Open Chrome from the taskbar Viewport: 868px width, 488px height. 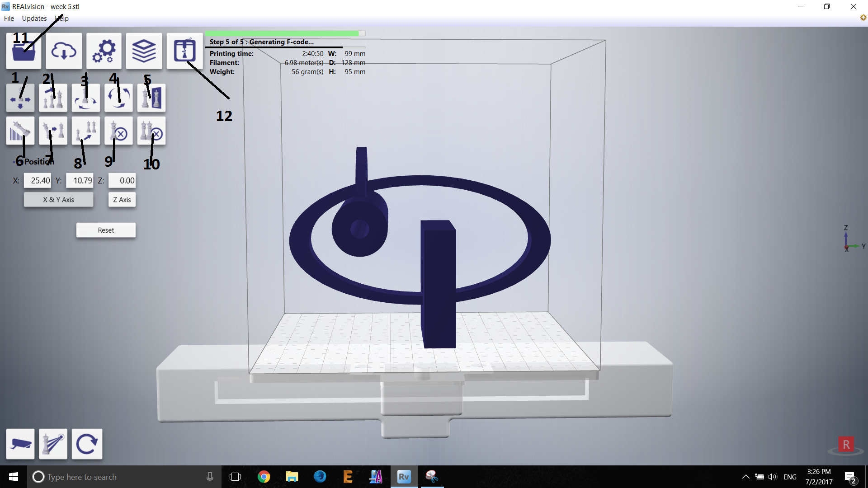point(264,477)
